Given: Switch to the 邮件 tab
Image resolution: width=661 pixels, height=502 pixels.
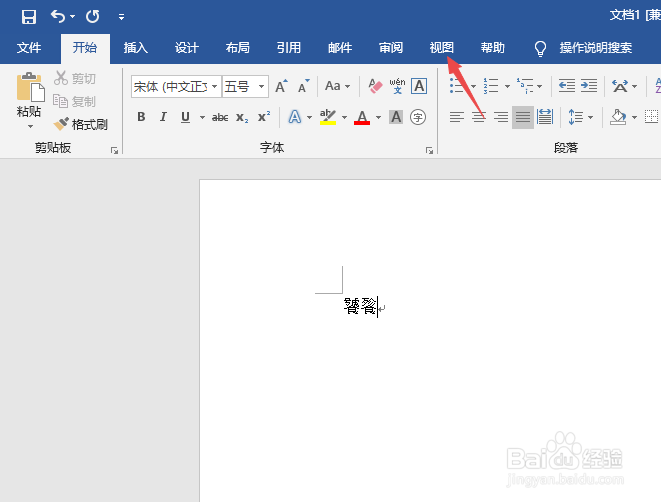Looking at the screenshot, I should pos(340,48).
